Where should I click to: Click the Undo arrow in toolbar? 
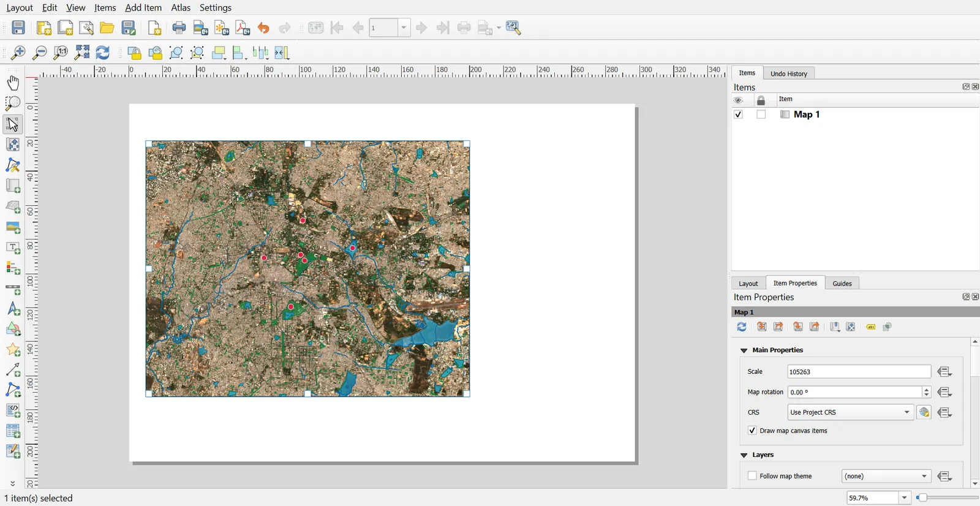[x=263, y=28]
